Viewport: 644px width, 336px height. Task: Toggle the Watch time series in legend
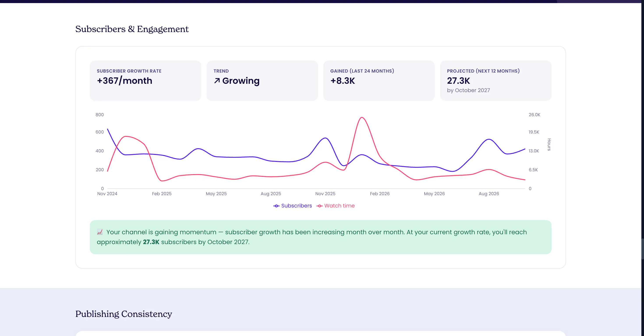point(336,206)
